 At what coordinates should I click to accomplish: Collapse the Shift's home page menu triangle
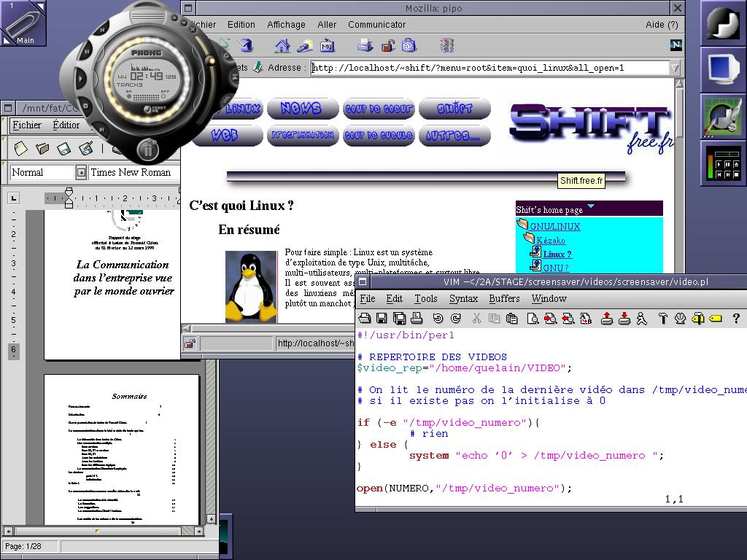(x=591, y=207)
